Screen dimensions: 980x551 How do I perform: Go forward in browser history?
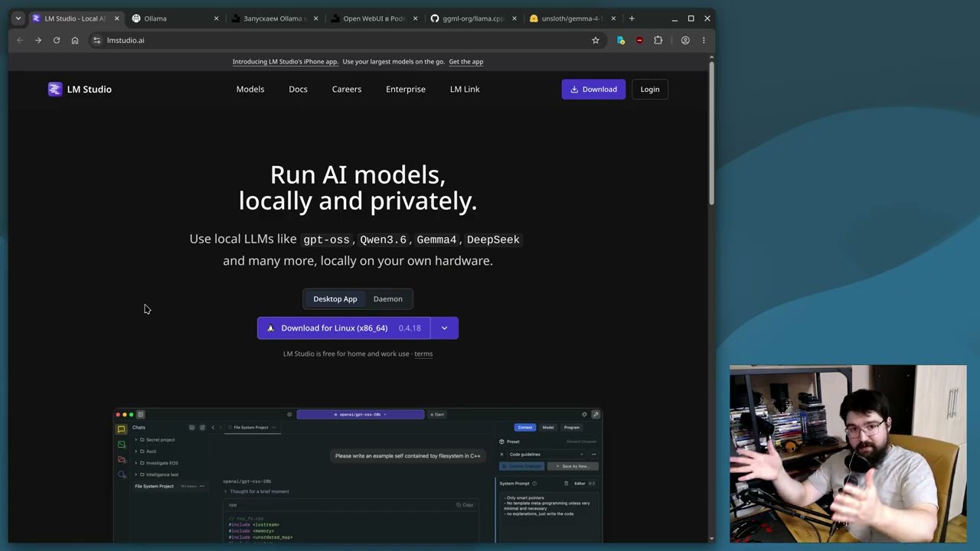(x=38, y=41)
